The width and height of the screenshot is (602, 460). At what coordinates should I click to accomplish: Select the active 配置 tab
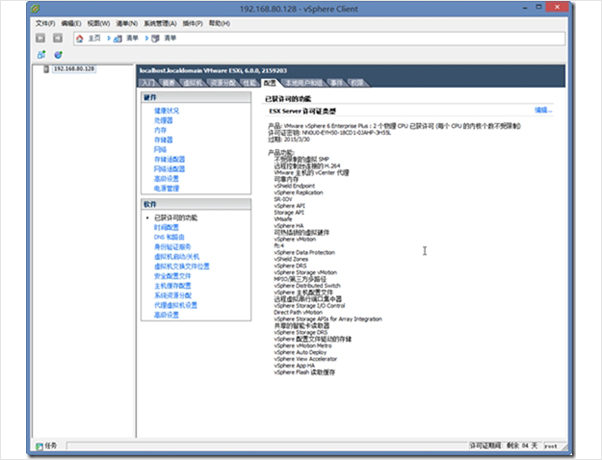pyautogui.click(x=270, y=83)
